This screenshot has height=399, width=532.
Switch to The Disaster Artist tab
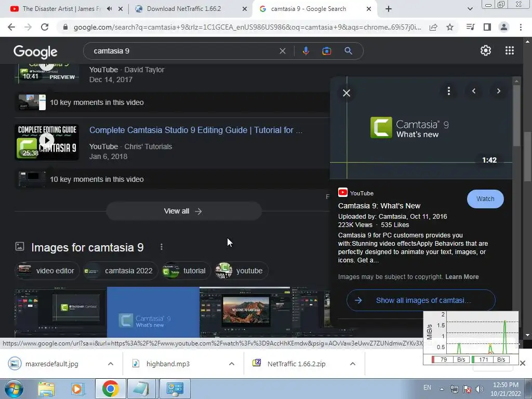point(61,9)
